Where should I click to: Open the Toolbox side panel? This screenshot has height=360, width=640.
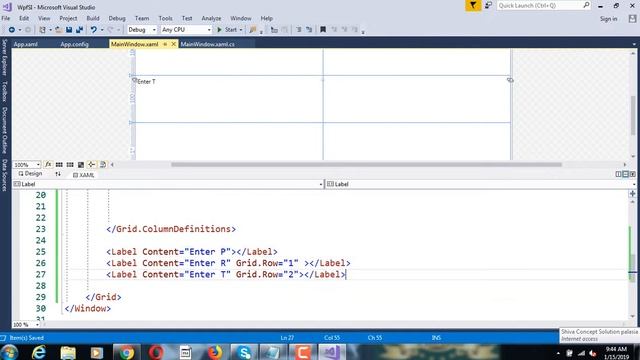point(4,91)
